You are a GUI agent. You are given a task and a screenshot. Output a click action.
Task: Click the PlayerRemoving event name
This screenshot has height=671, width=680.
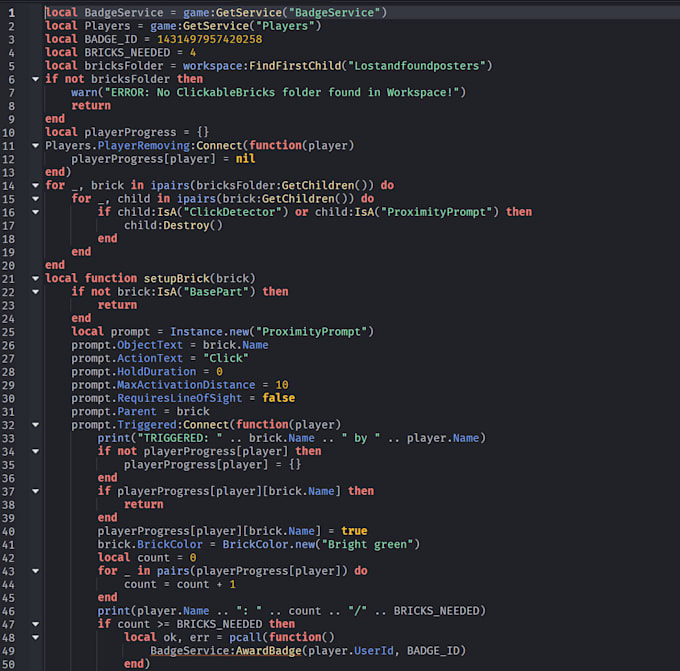144,146
